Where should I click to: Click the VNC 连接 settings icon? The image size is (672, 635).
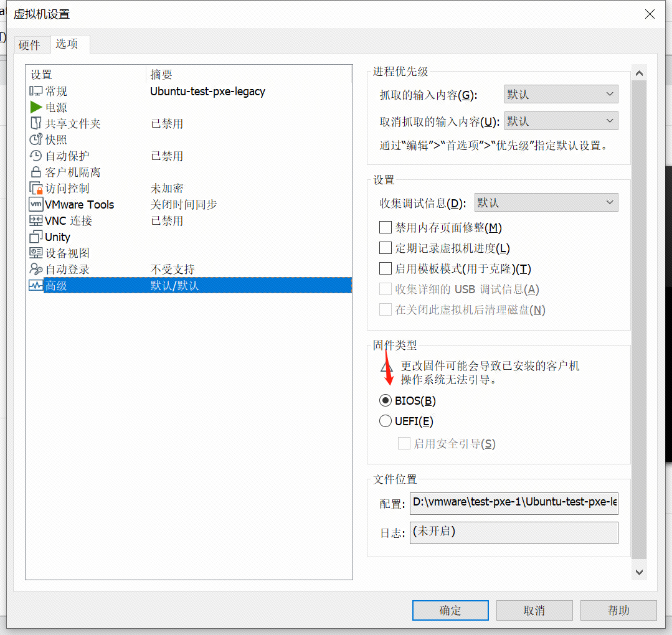(x=35, y=220)
